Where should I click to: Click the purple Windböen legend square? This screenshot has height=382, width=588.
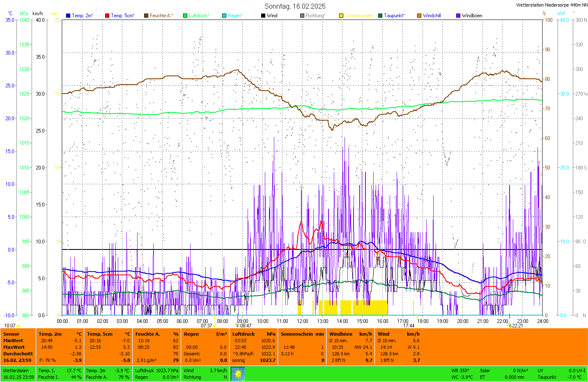pyautogui.click(x=458, y=16)
